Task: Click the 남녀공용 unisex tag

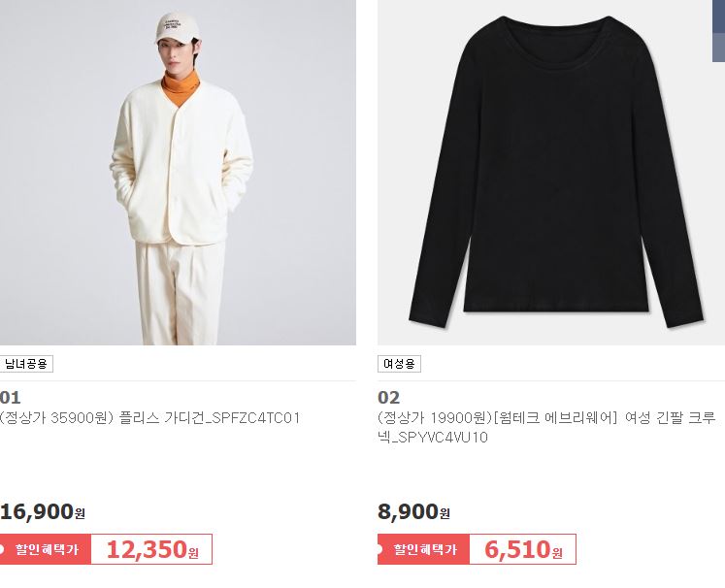Action: pos(26,364)
